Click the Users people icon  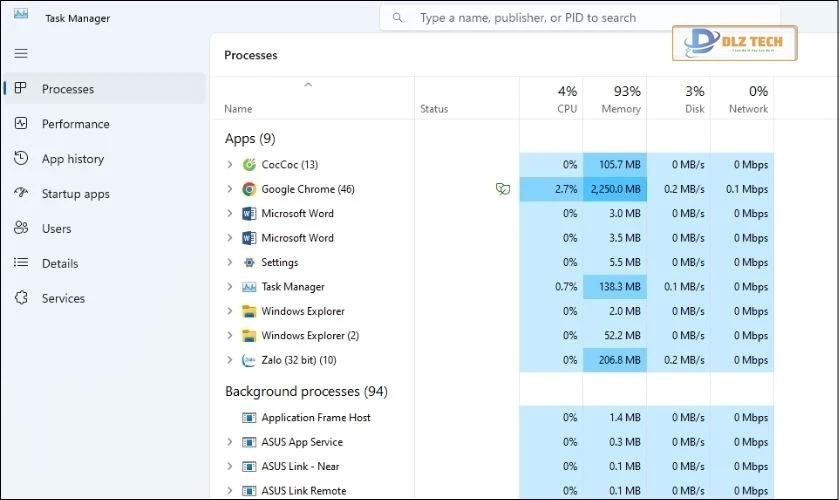[x=21, y=228]
